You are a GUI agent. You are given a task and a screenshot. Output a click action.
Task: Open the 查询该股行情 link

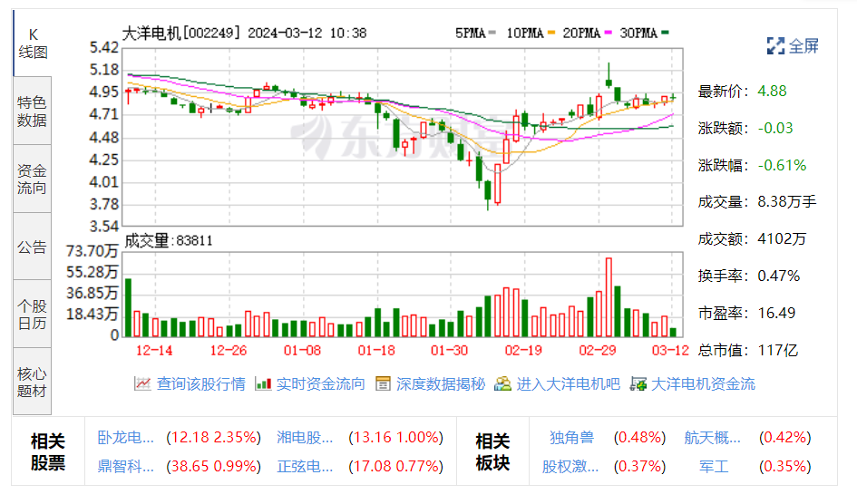(200, 383)
